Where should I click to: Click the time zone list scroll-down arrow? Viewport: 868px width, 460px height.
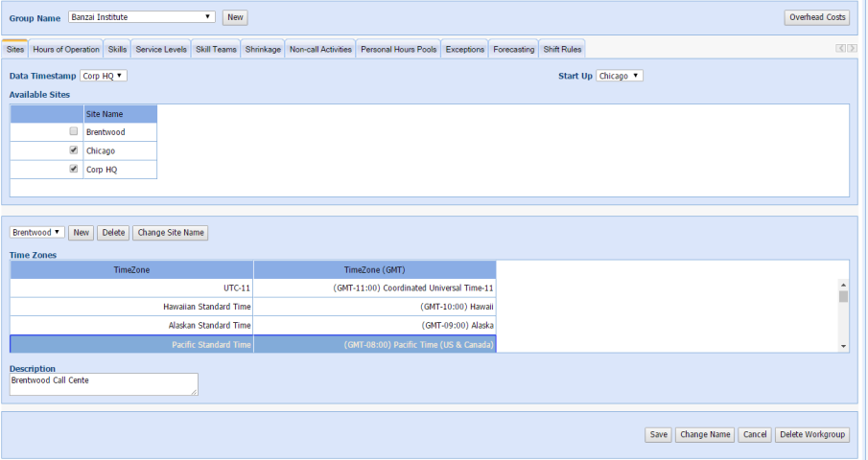[x=843, y=346]
